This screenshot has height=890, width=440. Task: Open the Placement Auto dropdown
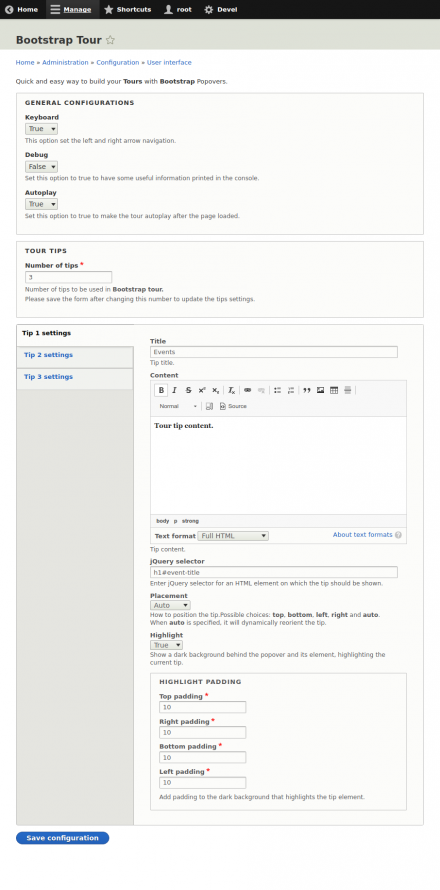[170, 606]
